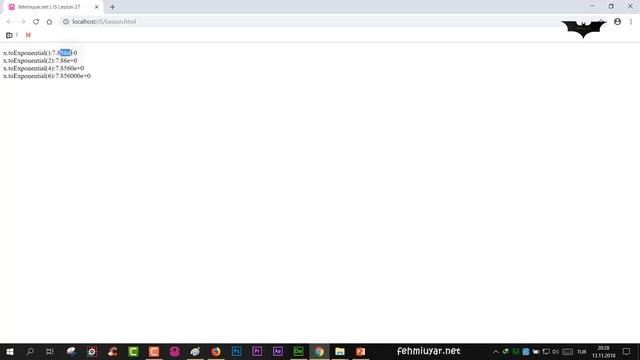This screenshot has width=640, height=360.
Task: Open the clock and date flyout
Action: (x=604, y=351)
